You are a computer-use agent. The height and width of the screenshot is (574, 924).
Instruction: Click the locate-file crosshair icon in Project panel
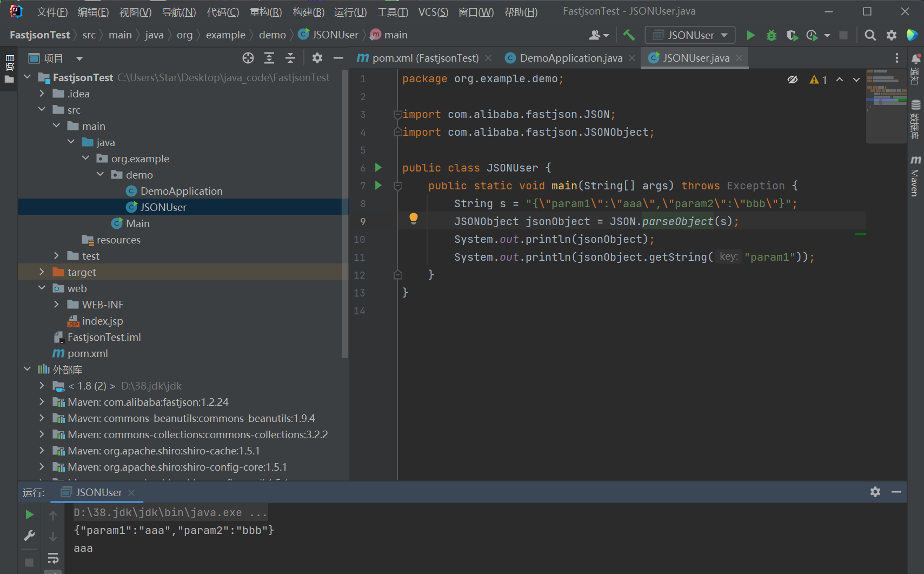[x=248, y=58]
